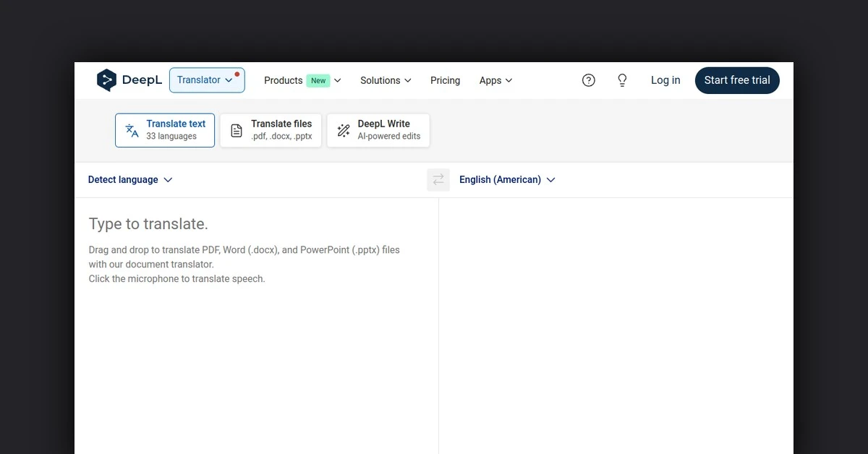Swap source and target languages
Screen dimensions: 868x454
point(438,180)
